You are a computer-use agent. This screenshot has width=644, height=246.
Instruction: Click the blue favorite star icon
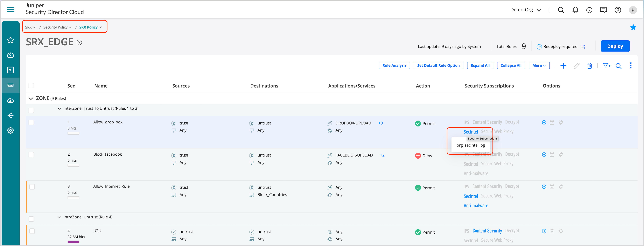(633, 27)
